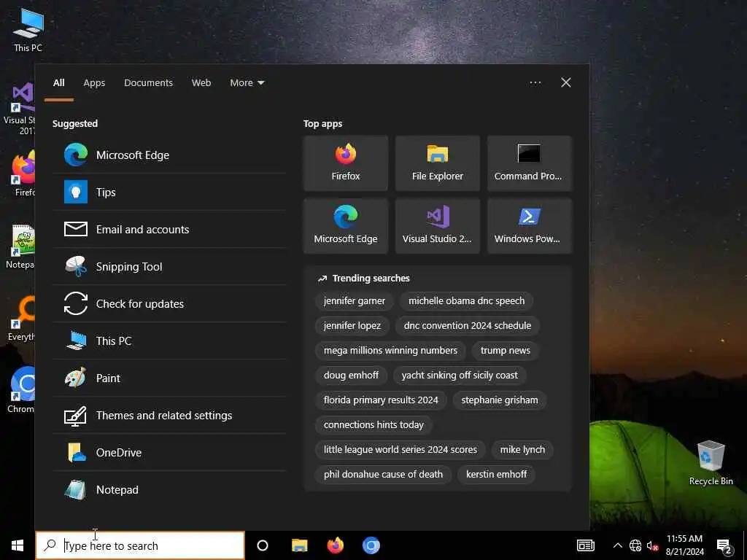Search mega millions winning numbers
Image resolution: width=747 pixels, height=560 pixels.
click(391, 351)
